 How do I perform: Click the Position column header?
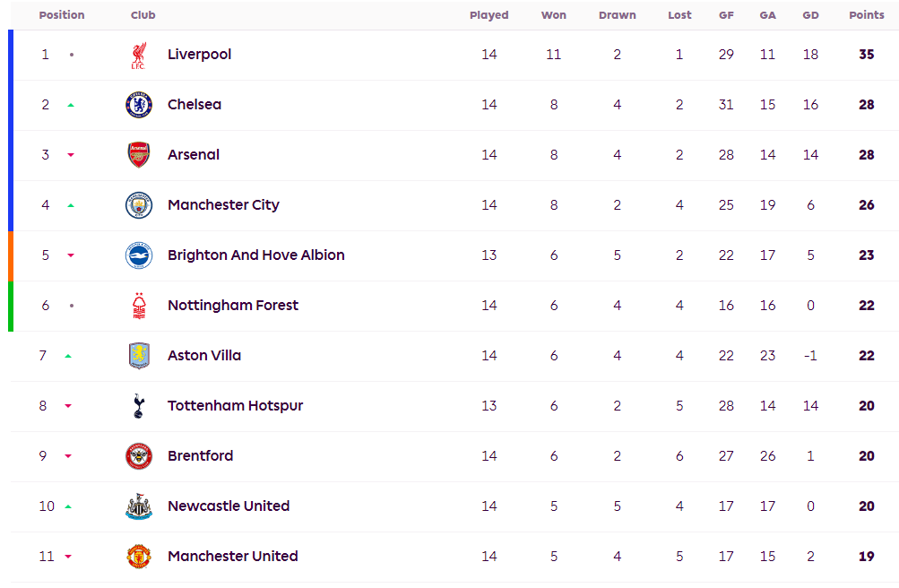(62, 15)
